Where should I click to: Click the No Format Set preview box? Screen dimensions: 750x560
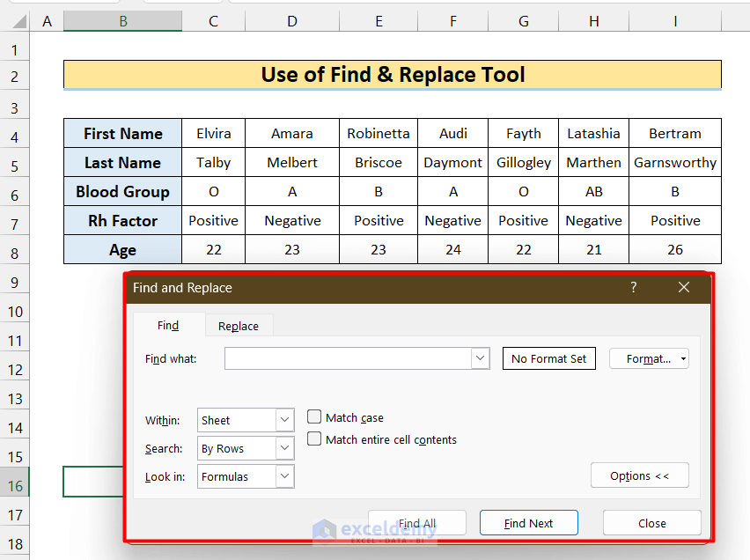(548, 358)
